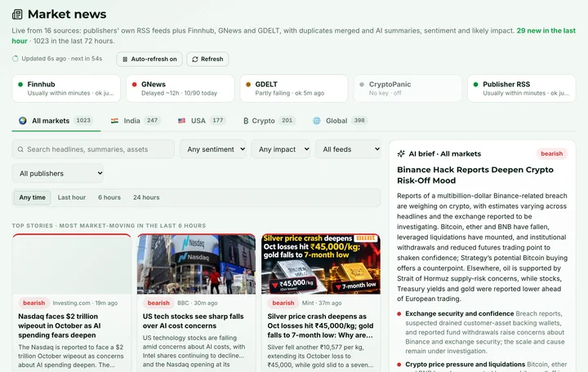
Task: Click the circular arrows Refresh icon
Action: 195,60
